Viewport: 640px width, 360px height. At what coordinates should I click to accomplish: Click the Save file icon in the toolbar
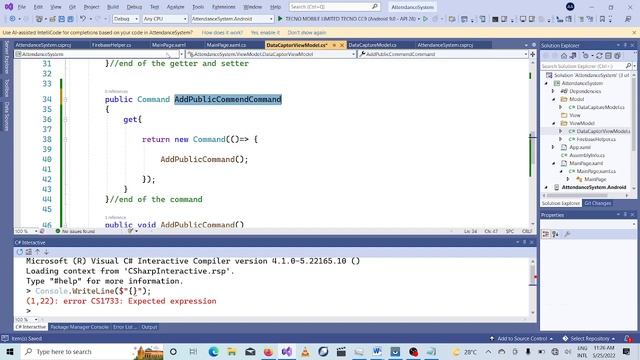[x=62, y=19]
